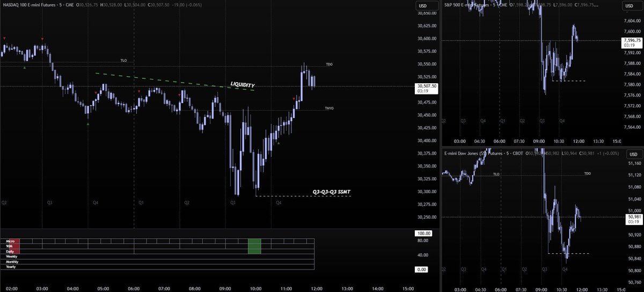Viewport: 644px width, 292px height.
Task: Click the 90M row label in indicator table
Action: [x=10, y=246]
